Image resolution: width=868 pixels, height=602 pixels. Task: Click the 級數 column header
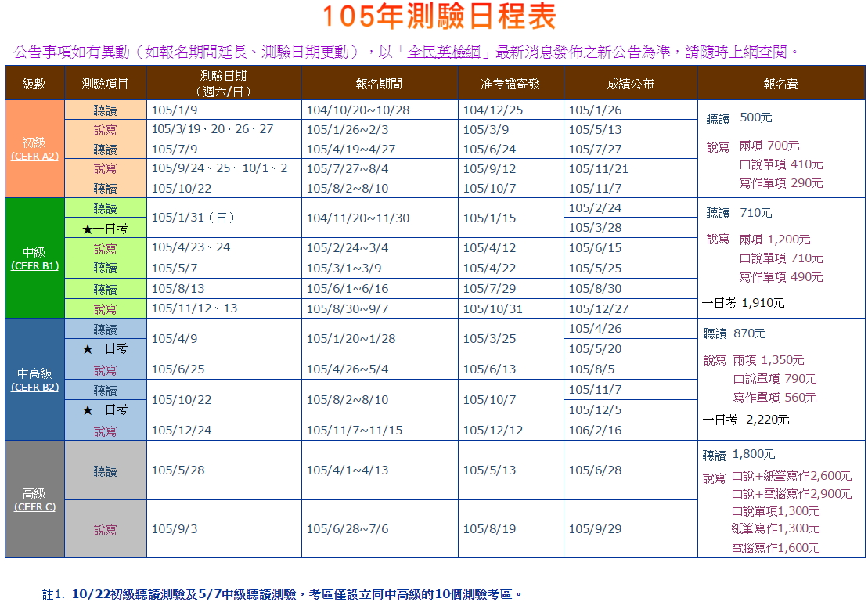(x=34, y=84)
